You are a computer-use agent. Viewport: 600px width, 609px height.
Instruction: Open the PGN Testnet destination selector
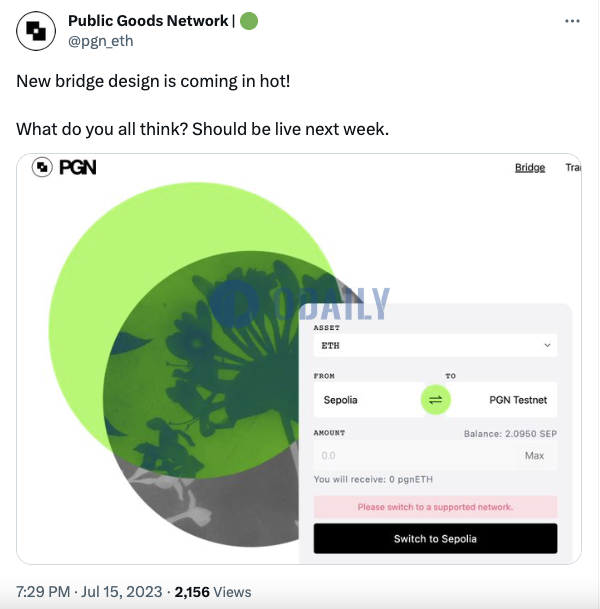point(501,400)
